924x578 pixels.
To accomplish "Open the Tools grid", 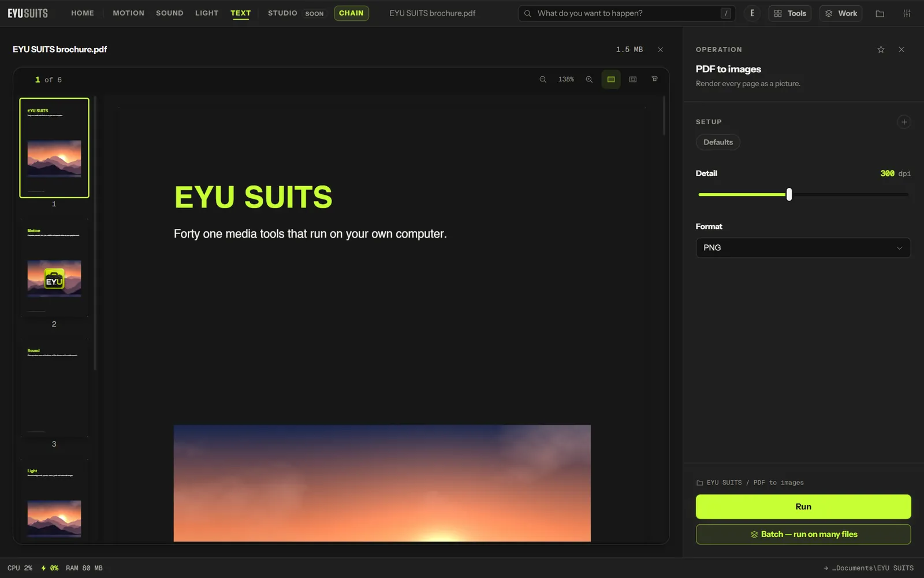I will coord(790,13).
